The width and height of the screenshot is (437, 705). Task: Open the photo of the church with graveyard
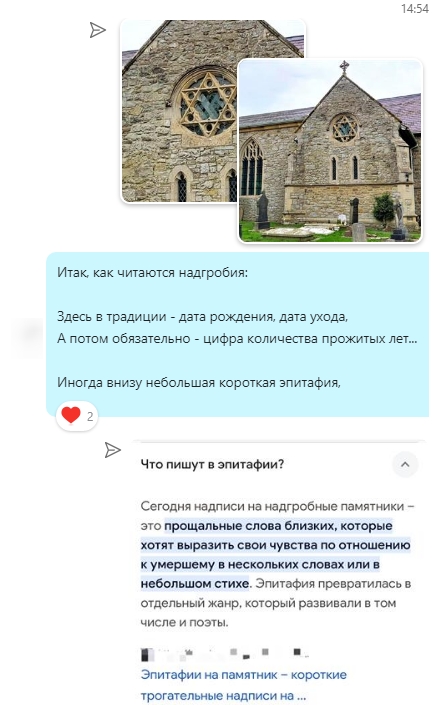330,151
